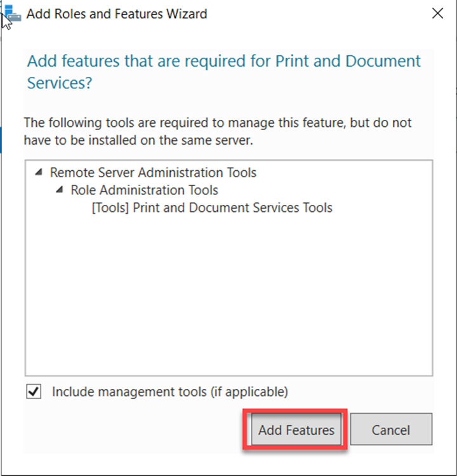Screen dimensions: 457x476
Task: Click the blue heading about Print and Document Services
Action: click(x=223, y=62)
